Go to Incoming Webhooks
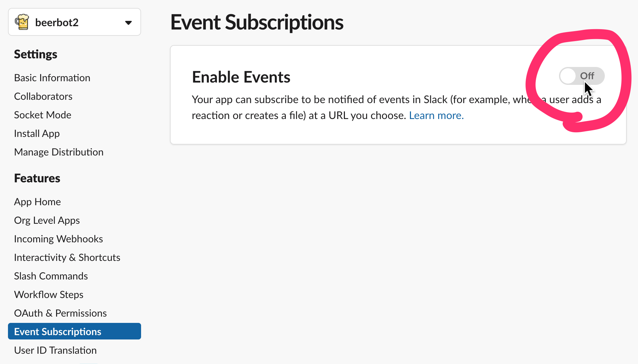Viewport: 638px width, 364px height. [58, 239]
